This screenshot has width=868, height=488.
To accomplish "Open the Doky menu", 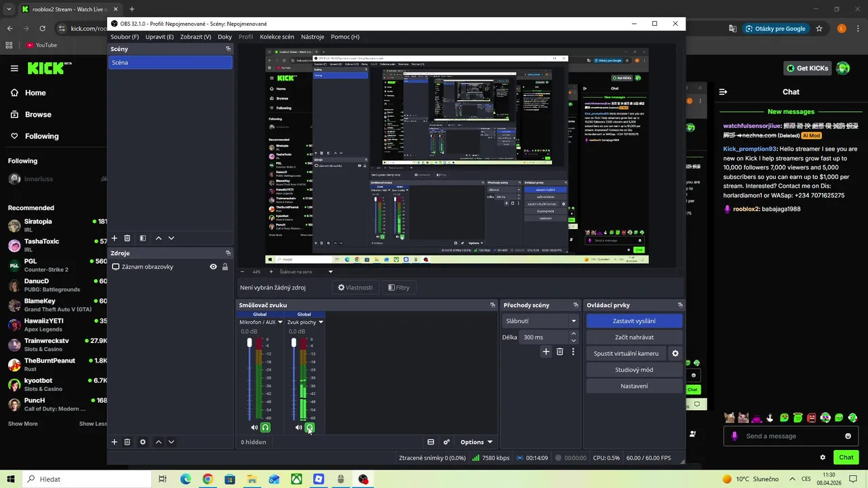I will click(x=224, y=37).
